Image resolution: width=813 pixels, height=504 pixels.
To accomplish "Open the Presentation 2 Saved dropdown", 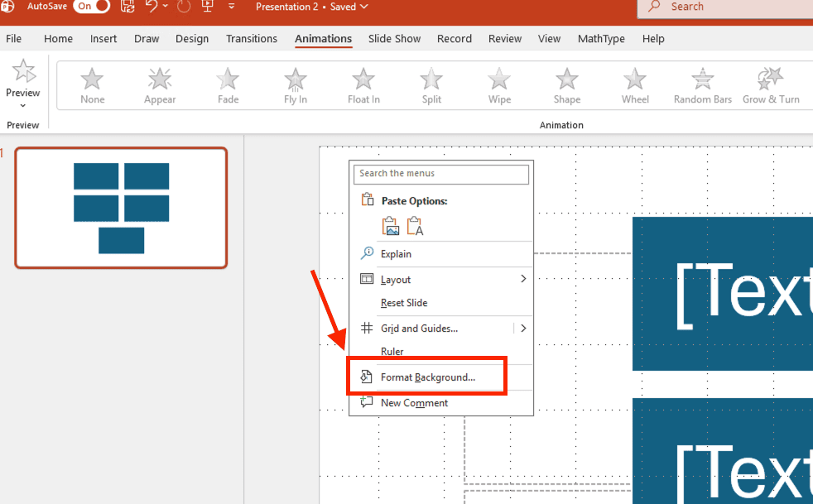I will click(x=312, y=7).
